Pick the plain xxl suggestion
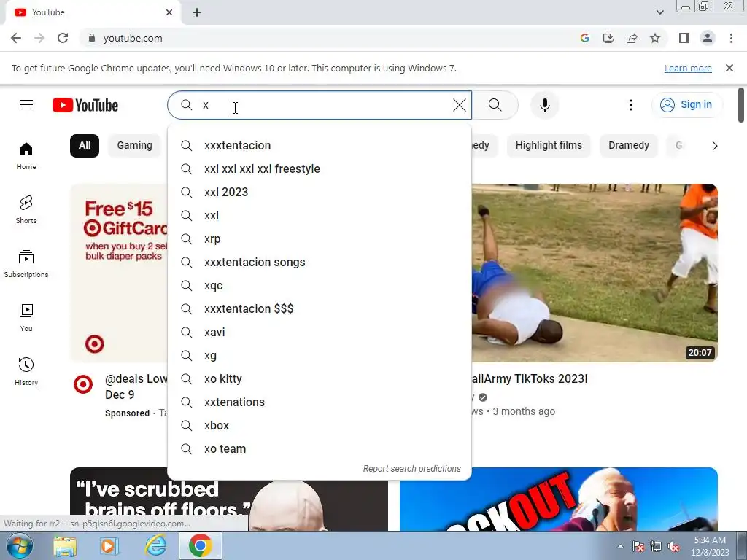This screenshot has width=747, height=560. click(x=320, y=215)
